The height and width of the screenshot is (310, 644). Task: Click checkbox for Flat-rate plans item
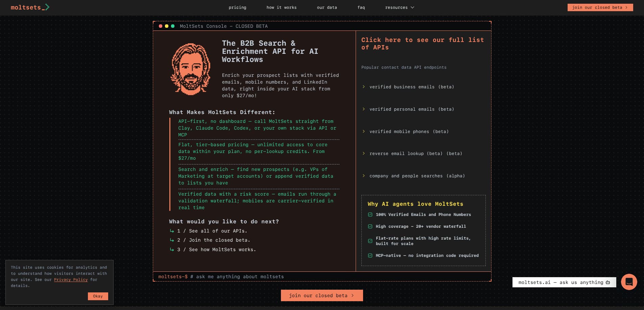[370, 241]
